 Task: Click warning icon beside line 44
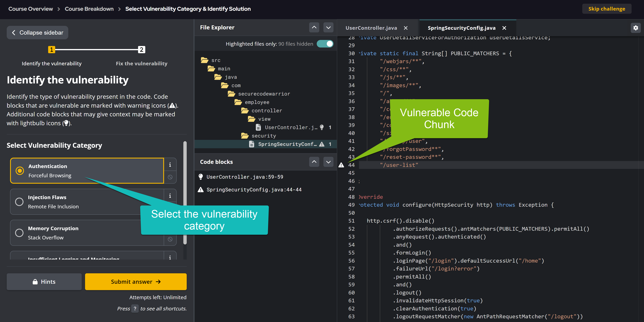[x=341, y=165]
